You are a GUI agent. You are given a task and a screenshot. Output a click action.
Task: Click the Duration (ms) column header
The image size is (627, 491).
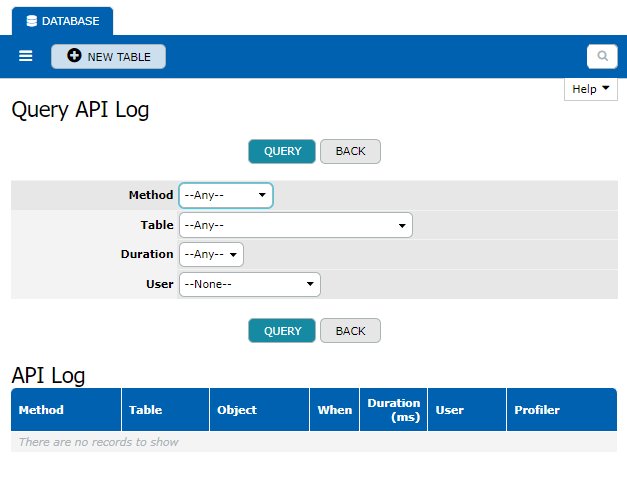click(393, 410)
